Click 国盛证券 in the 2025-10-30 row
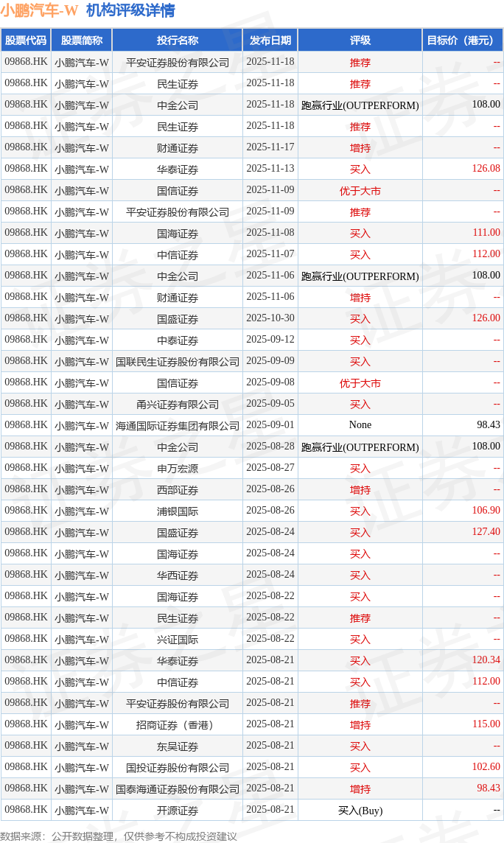The height and width of the screenshot is (843, 504). click(178, 319)
